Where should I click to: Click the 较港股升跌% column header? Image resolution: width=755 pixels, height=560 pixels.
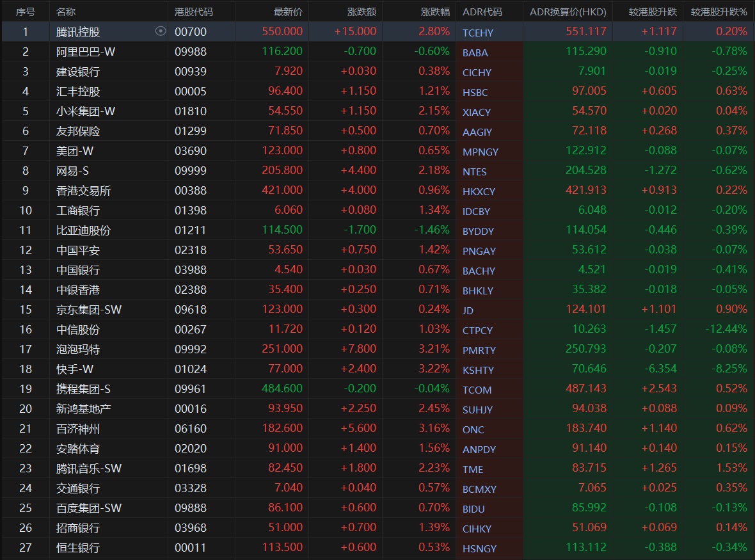[x=719, y=12]
